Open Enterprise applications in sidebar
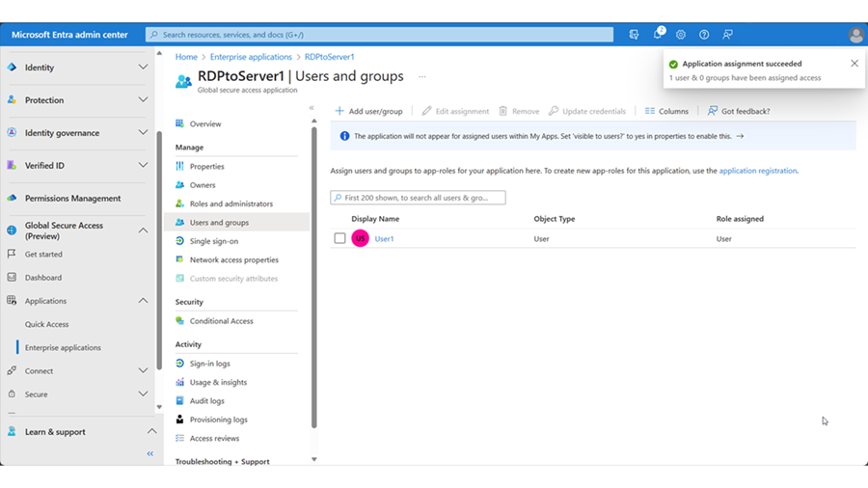Image resolution: width=868 pixels, height=488 pixels. point(63,347)
